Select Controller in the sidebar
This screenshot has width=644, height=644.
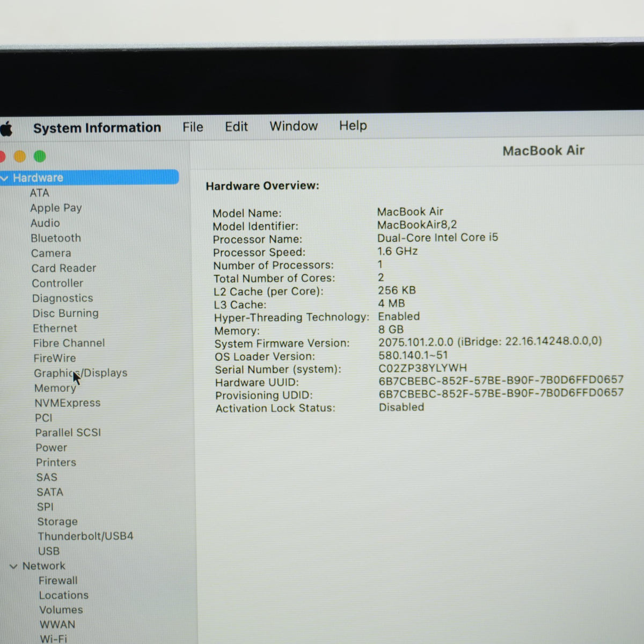pyautogui.click(x=57, y=283)
